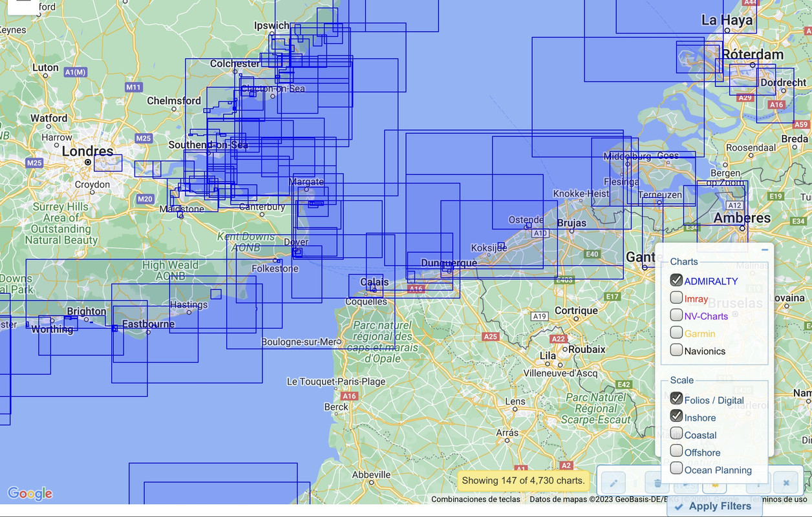Click the Ipswich town label
812x517 pixels.
pos(272,26)
